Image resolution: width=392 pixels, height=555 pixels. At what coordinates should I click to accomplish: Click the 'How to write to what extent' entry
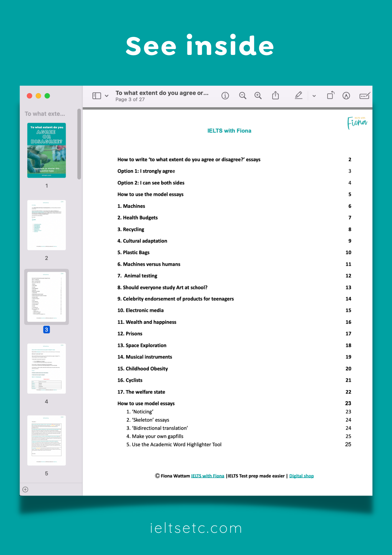tap(189, 160)
